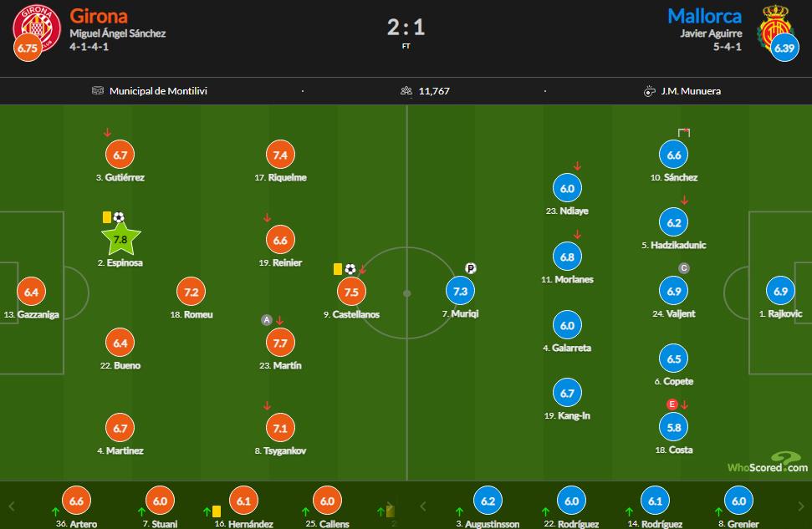Image resolution: width=812 pixels, height=529 pixels.
Task: Select Romeu's 7.2 rating circle
Action: click(x=192, y=292)
